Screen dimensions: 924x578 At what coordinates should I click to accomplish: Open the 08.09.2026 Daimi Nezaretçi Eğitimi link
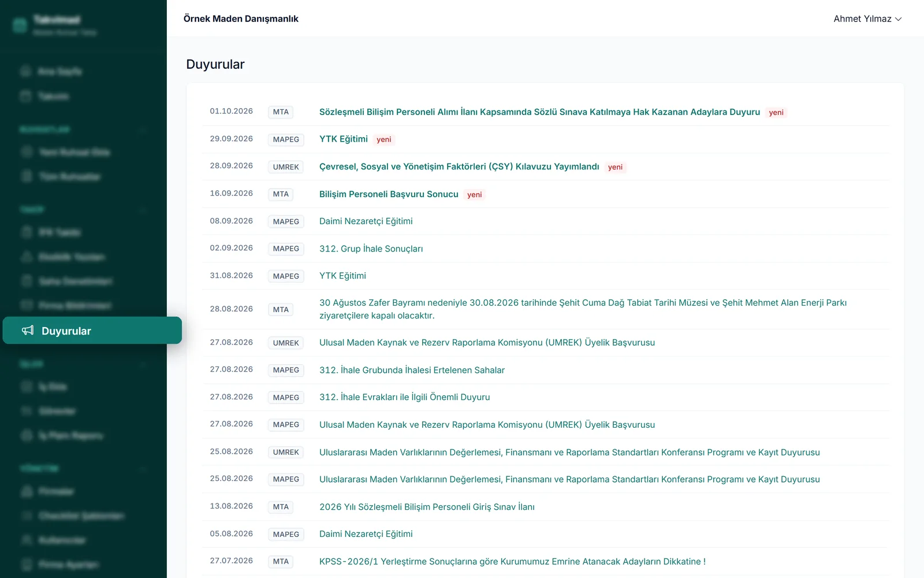click(366, 221)
